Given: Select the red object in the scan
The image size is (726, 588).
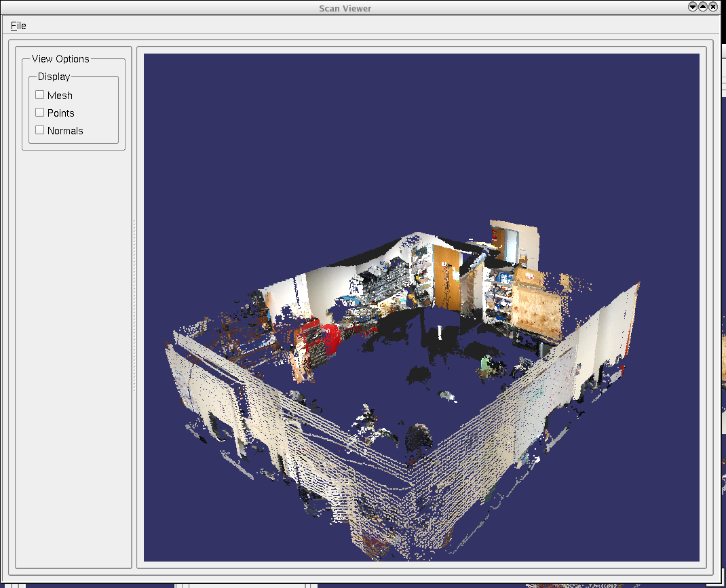Looking at the screenshot, I should [330, 337].
